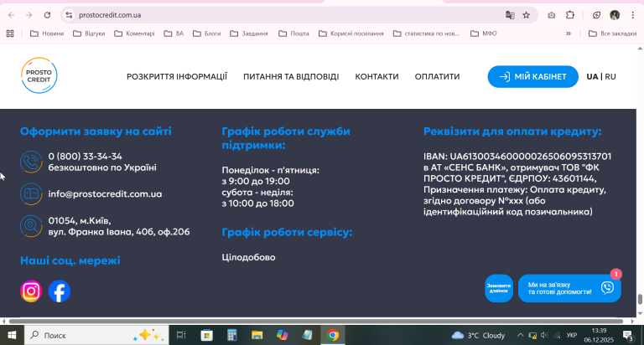Bookmark this page with star icon
644x345 pixels.
(526, 15)
